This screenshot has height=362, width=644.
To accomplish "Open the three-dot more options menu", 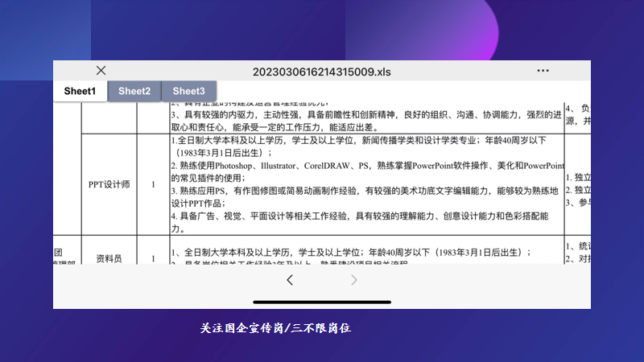I will pos(543,71).
